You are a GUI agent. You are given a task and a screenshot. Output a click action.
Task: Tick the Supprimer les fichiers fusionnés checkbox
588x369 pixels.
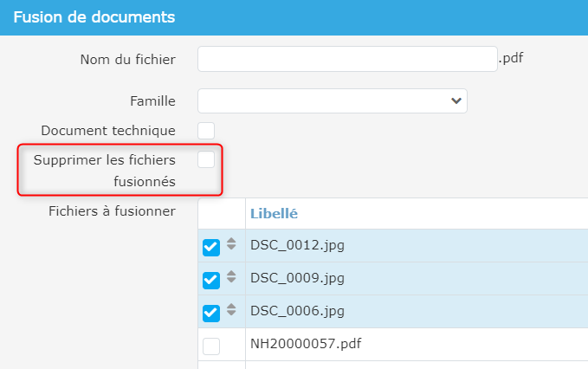206,160
